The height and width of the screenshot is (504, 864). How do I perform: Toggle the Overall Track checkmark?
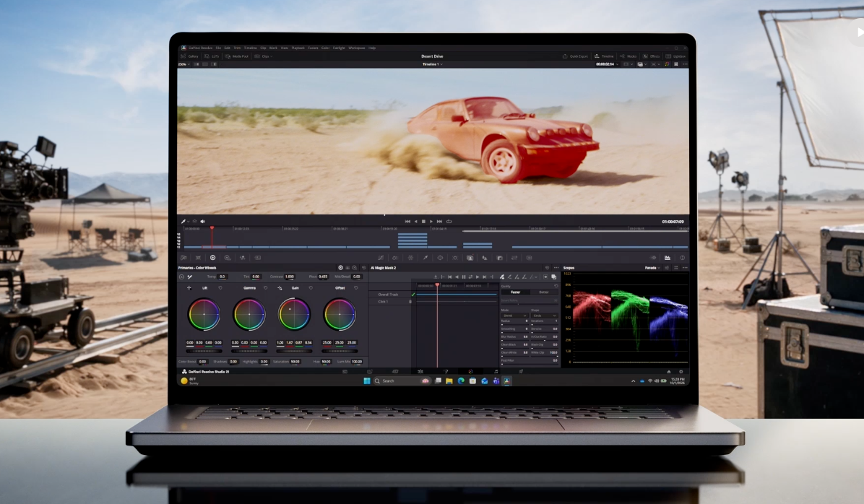412,295
